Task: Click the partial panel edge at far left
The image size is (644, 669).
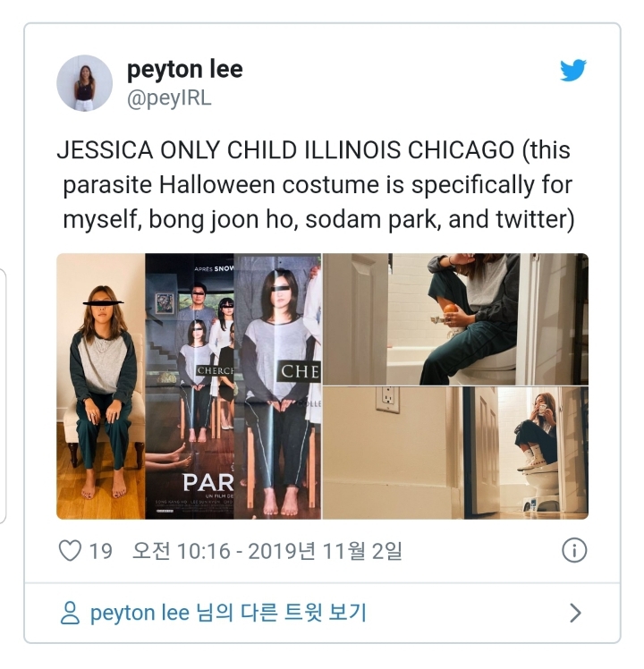Action: click(3, 395)
